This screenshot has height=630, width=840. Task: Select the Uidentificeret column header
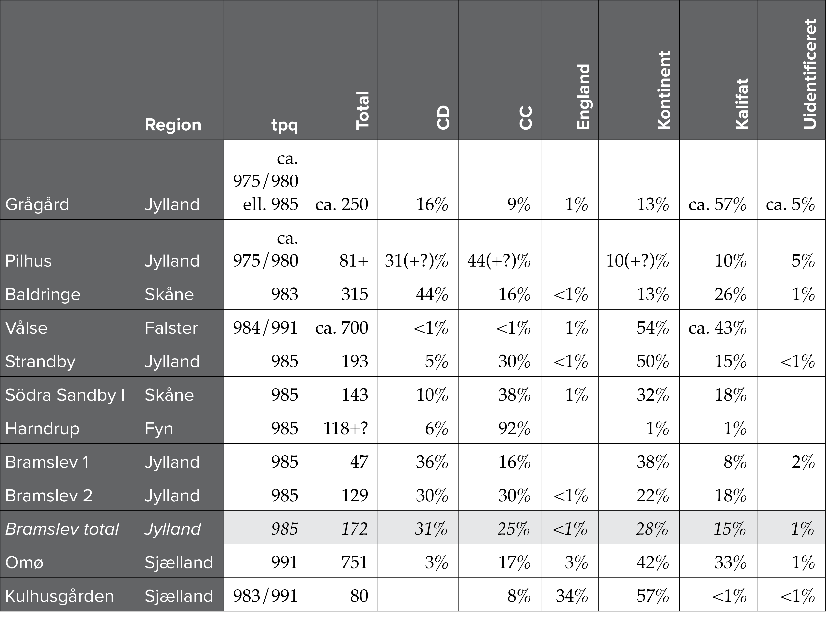tap(810, 74)
